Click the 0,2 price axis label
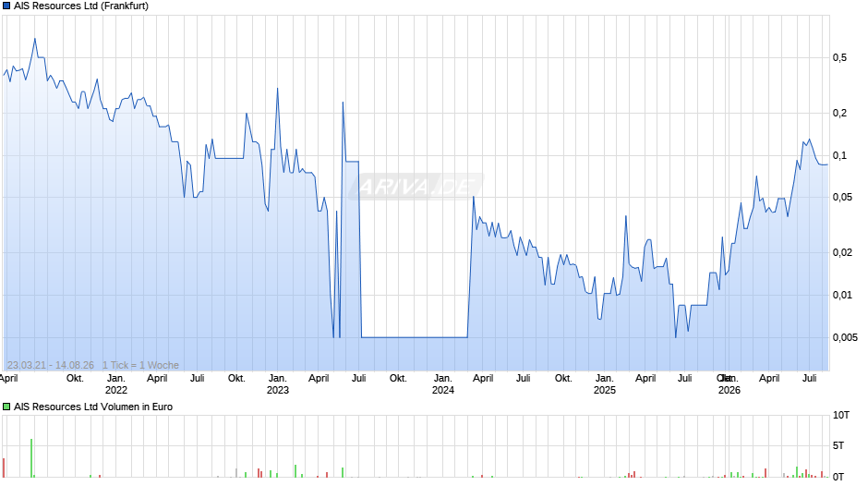Viewport: 868px width, 486px height. (839, 113)
